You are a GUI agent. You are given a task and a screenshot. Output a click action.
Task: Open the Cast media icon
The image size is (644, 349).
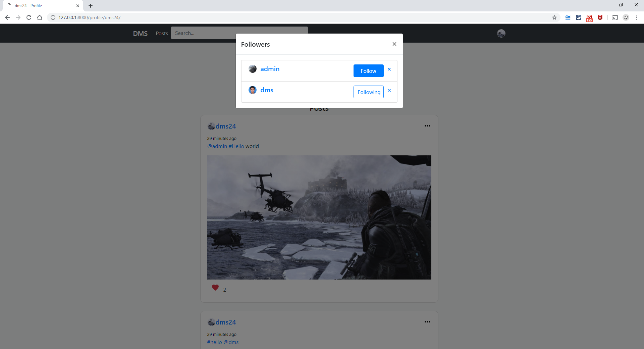[615, 17]
